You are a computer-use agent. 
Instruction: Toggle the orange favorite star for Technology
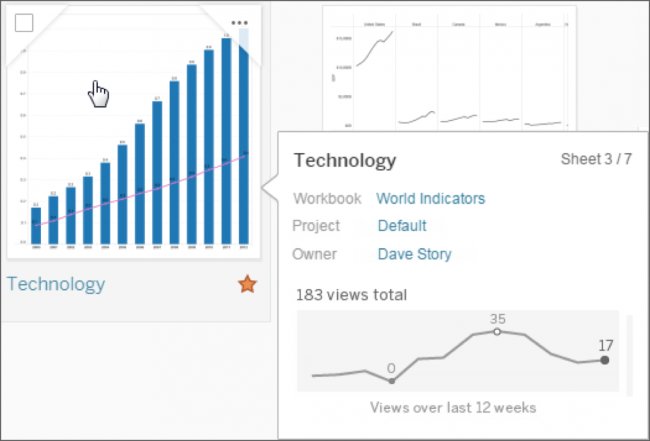247,284
